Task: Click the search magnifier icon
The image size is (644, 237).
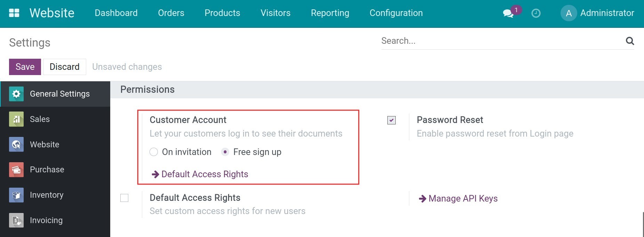Action: [630, 41]
